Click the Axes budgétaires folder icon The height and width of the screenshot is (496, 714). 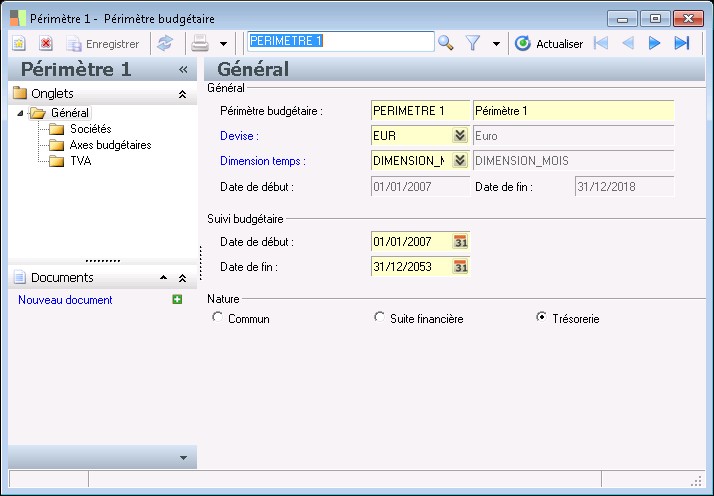[x=56, y=145]
